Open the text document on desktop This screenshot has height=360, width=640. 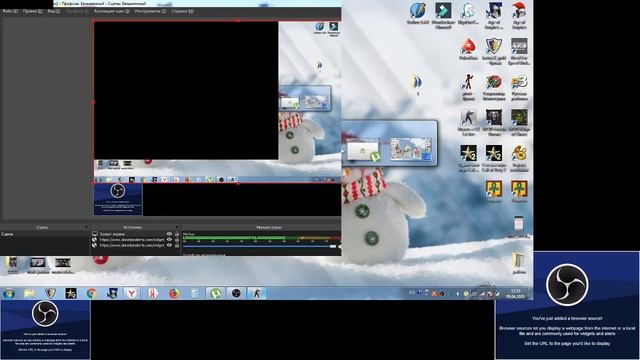click(518, 227)
